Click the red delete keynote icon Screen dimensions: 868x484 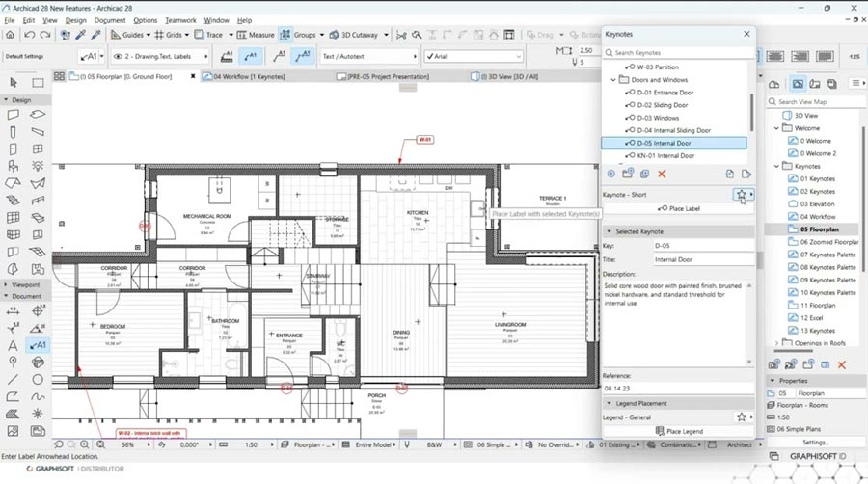[662, 174]
